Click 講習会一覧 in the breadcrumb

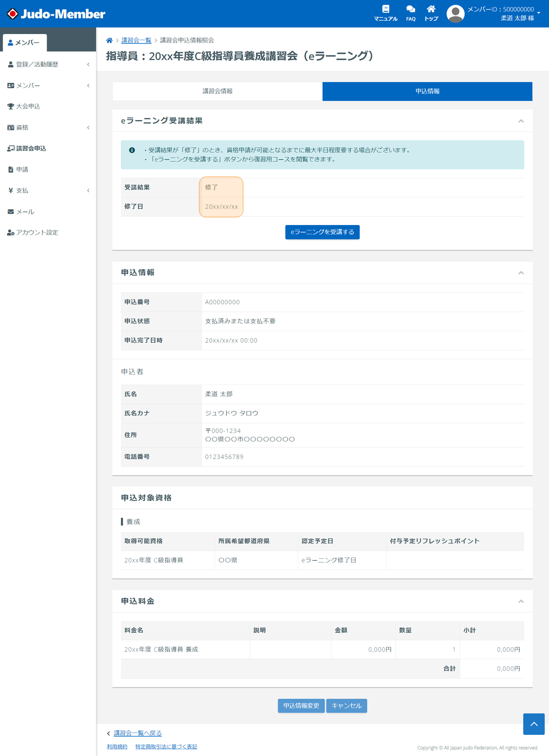click(136, 40)
